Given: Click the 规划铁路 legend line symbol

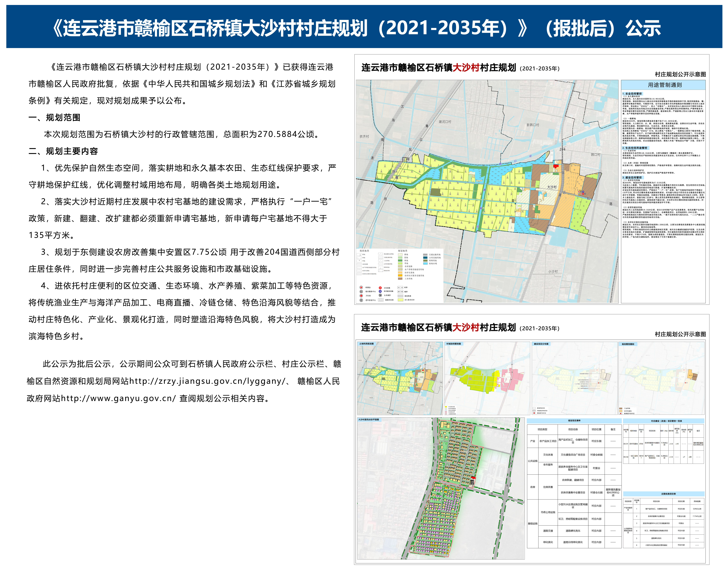Looking at the screenshot, I should pyautogui.click(x=401, y=296).
